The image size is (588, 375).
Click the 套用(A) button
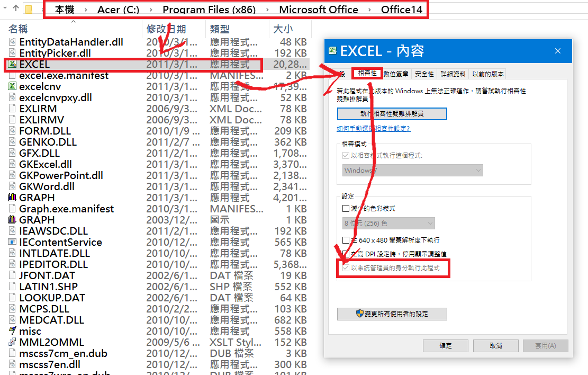pos(546,346)
